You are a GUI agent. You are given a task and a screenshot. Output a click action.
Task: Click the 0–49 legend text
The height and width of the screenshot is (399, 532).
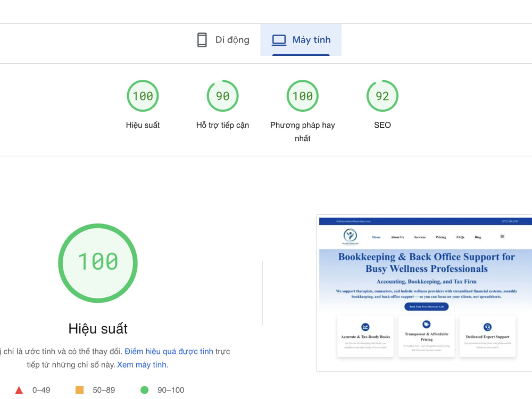[41, 390]
